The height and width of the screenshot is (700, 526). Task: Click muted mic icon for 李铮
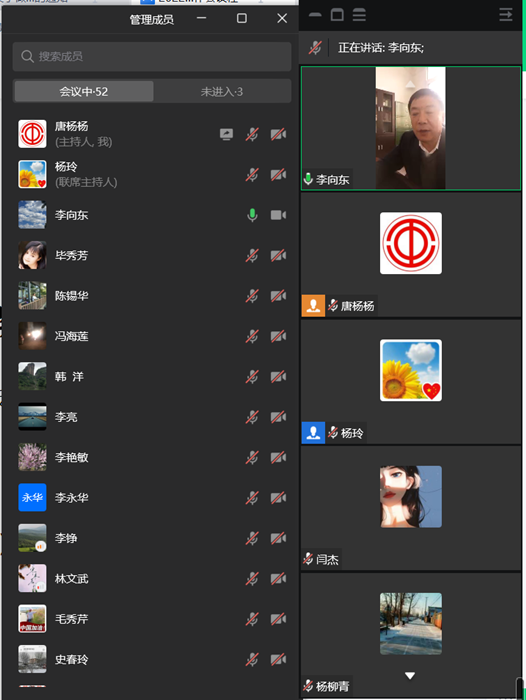click(x=252, y=538)
